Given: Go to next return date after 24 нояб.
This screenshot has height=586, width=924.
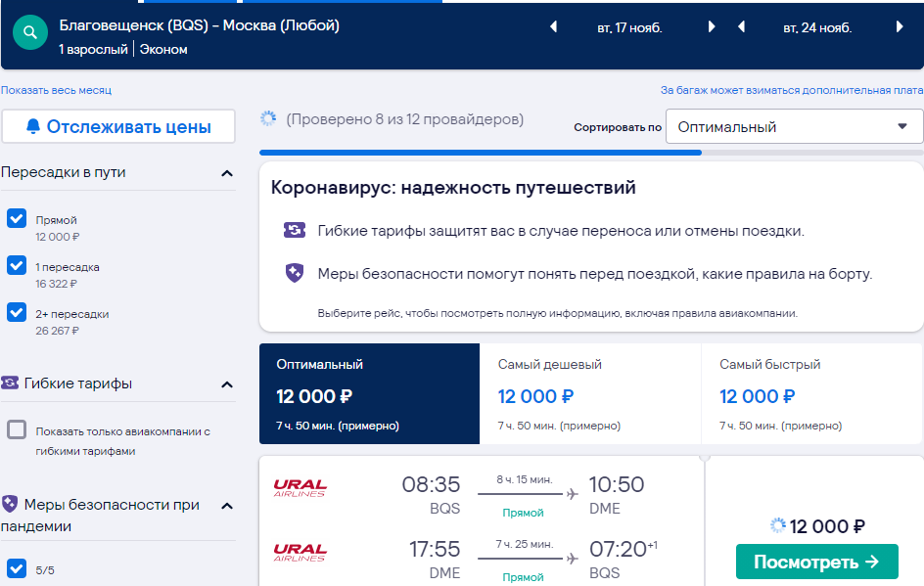Looking at the screenshot, I should 900,27.
